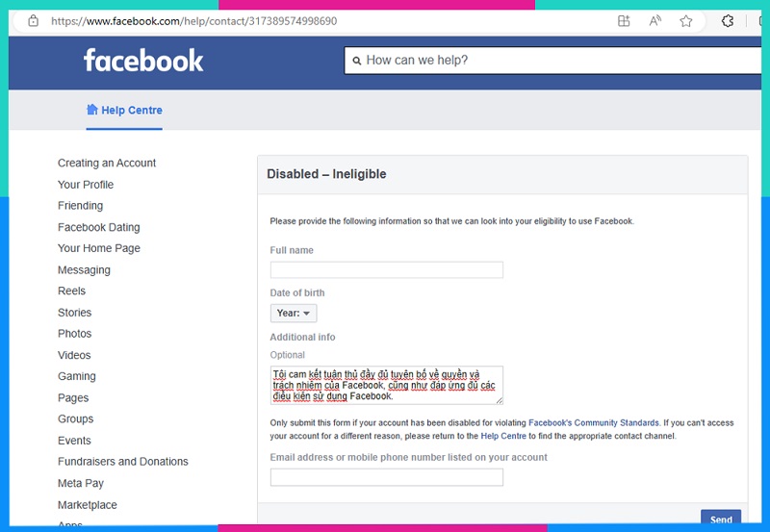Click the Help Centre home icon
This screenshot has height=532, width=770.
point(91,110)
